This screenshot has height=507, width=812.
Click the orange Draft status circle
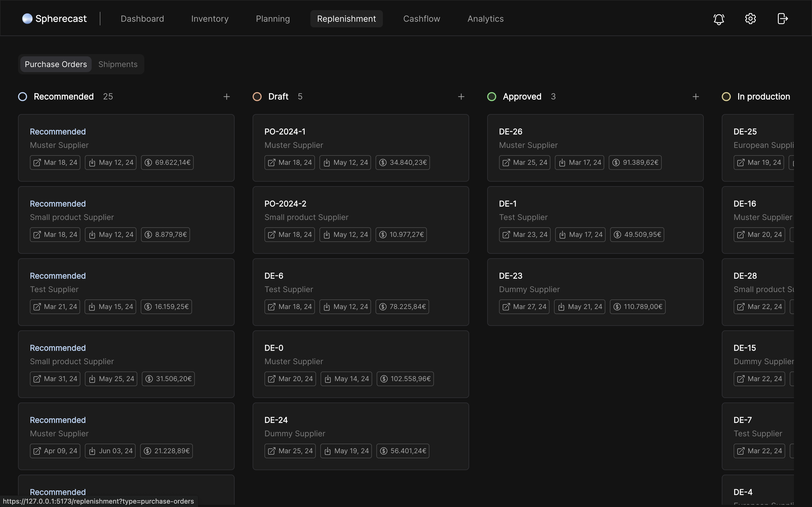pos(257,97)
